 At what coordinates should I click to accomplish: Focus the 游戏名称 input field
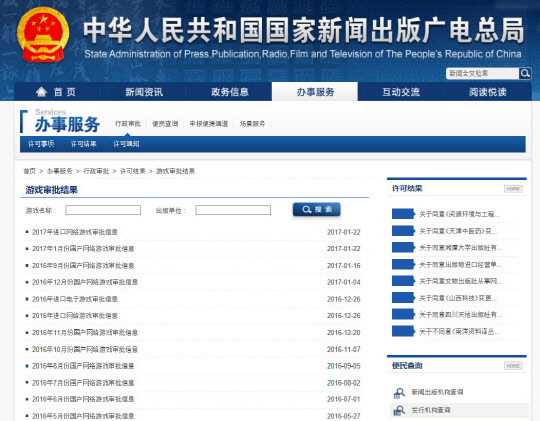(x=103, y=210)
